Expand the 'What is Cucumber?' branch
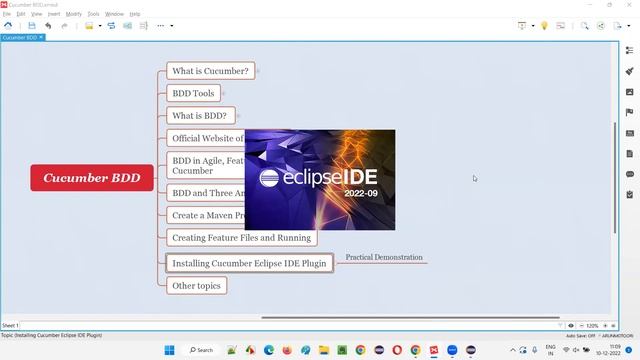Screen dimensions: 640x360 258,71
